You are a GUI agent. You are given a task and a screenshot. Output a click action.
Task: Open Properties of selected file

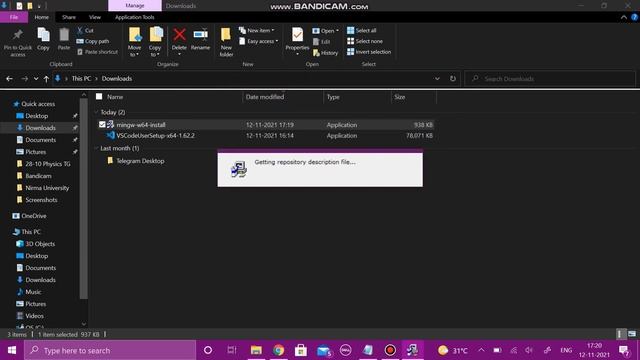[297, 42]
